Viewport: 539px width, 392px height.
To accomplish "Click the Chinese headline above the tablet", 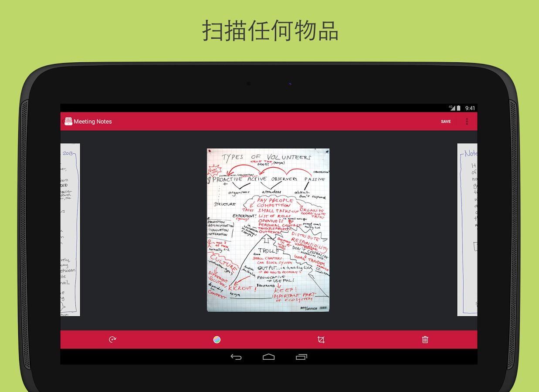I will tap(270, 30).
